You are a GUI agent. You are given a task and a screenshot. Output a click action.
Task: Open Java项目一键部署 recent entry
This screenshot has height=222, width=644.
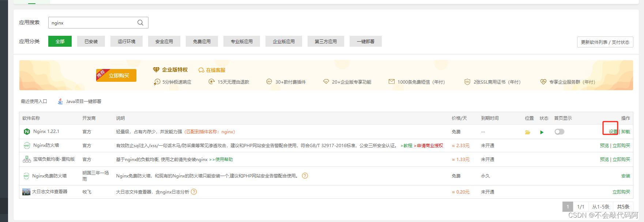(79, 102)
